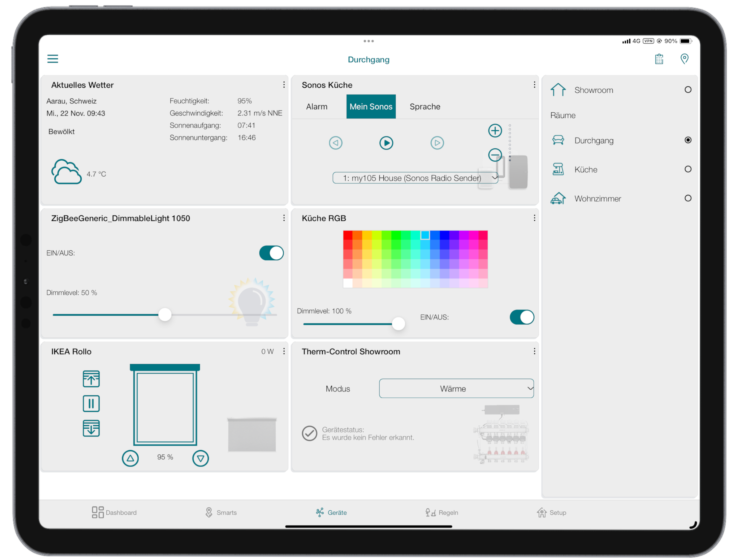The width and height of the screenshot is (747, 560).
Task: Open the clipboard notes icon
Action: point(659,59)
